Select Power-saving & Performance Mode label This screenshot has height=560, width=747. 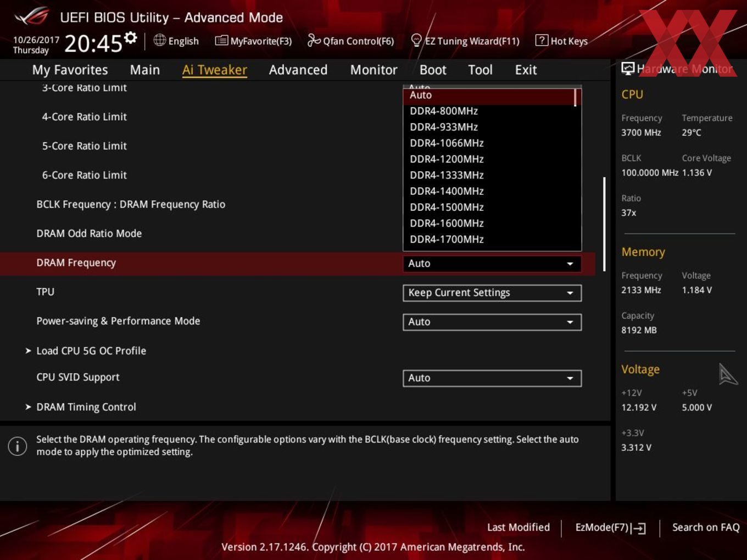tap(118, 321)
